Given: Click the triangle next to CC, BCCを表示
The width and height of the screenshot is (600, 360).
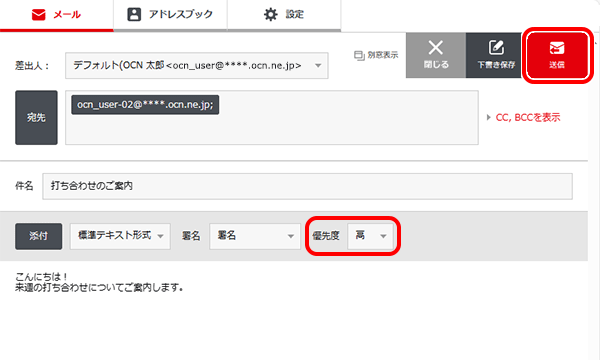Looking at the screenshot, I should click(489, 117).
